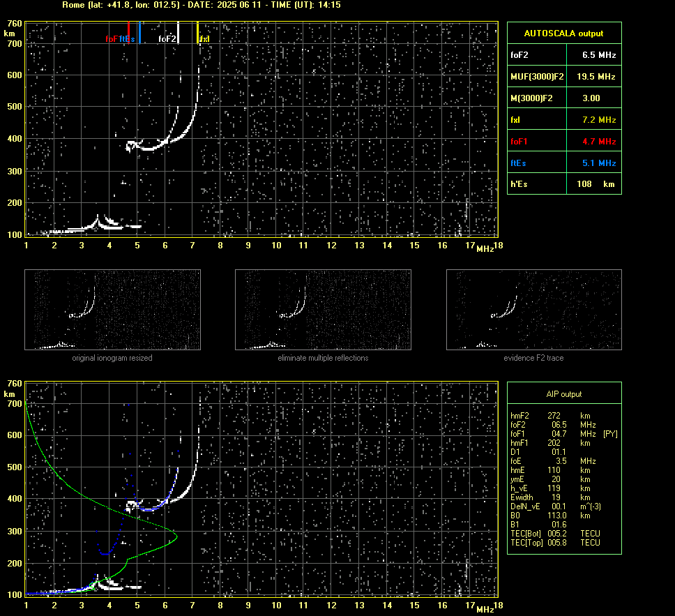
Task: Select the 'M(3000)F2' label cell
Action: (537, 98)
